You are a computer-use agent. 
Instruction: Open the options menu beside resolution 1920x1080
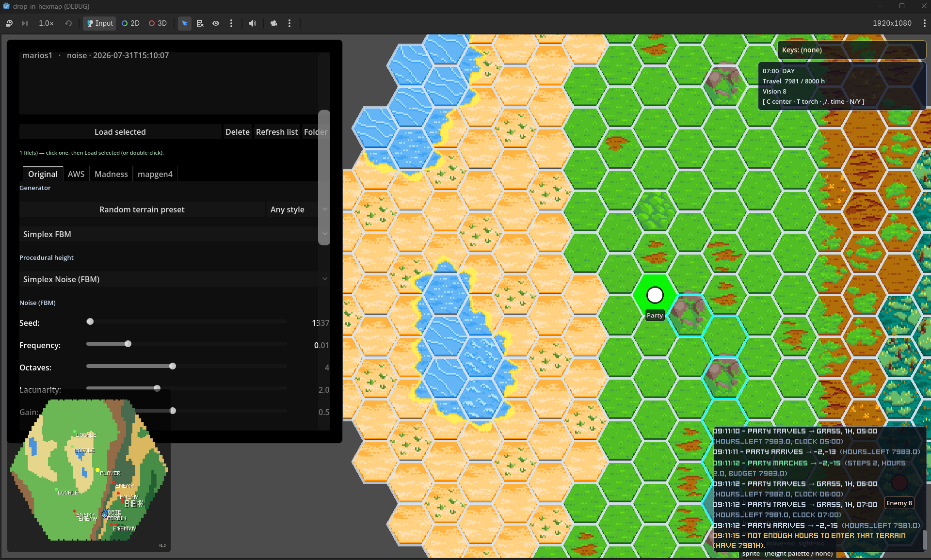(x=924, y=23)
